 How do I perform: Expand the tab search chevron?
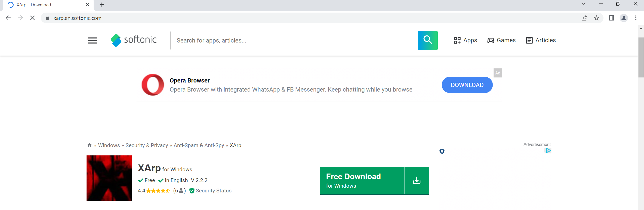tap(583, 4)
